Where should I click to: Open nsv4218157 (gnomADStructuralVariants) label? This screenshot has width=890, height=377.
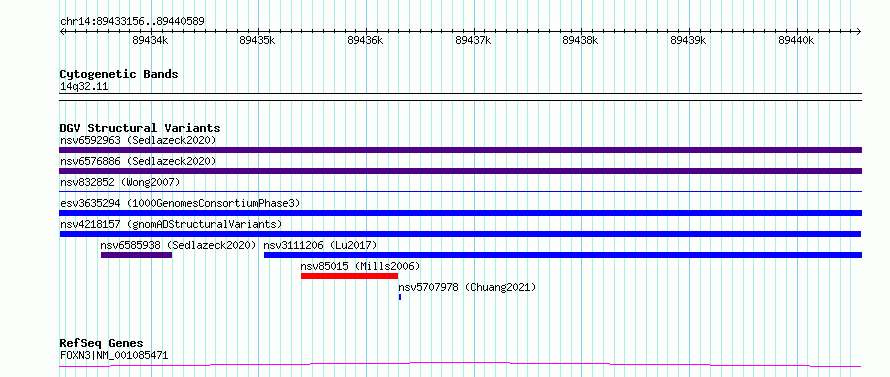point(171,224)
